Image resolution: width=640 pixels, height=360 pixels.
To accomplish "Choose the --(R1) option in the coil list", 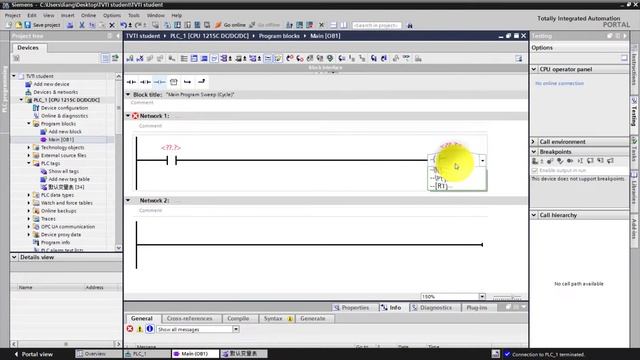I will click(x=457, y=186).
